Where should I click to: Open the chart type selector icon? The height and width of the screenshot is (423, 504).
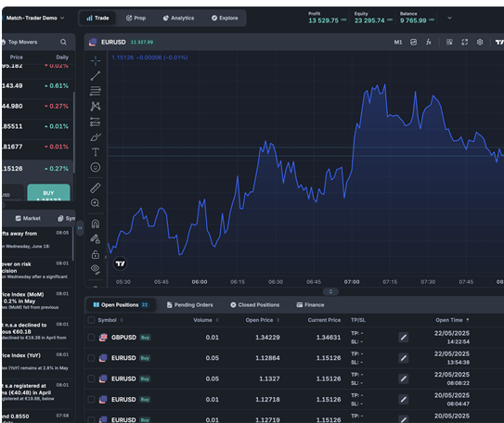(x=413, y=42)
